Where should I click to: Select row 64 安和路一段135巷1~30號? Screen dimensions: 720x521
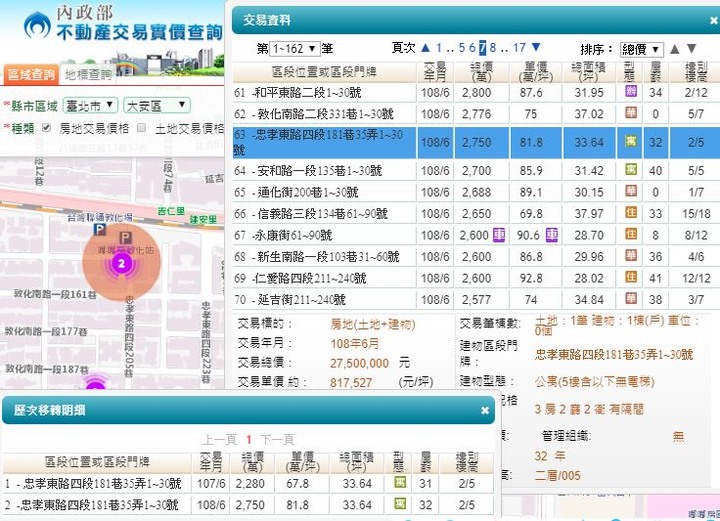click(x=476, y=171)
